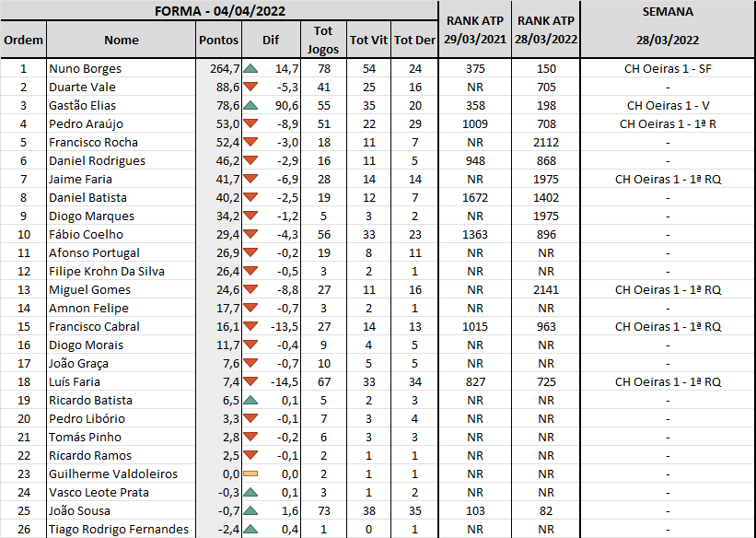Screen dimensions: 756x538
Task: Select the Pontos column header
Action: [x=218, y=40]
